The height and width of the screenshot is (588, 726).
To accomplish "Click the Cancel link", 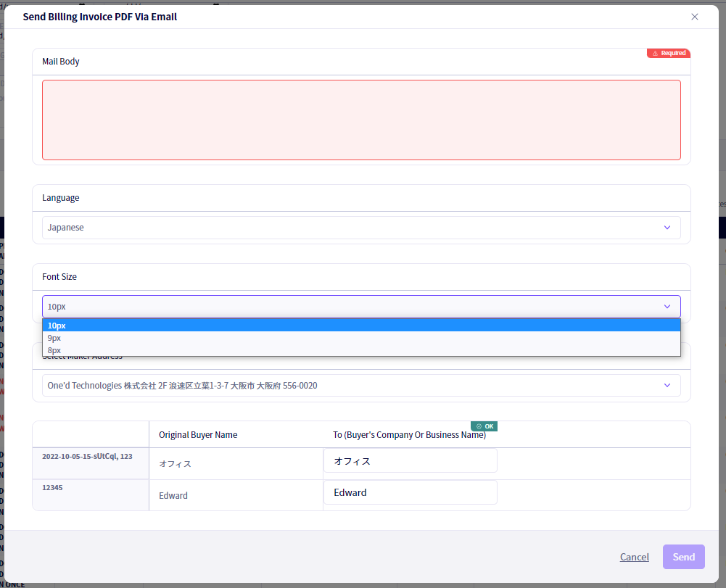I will [635, 557].
